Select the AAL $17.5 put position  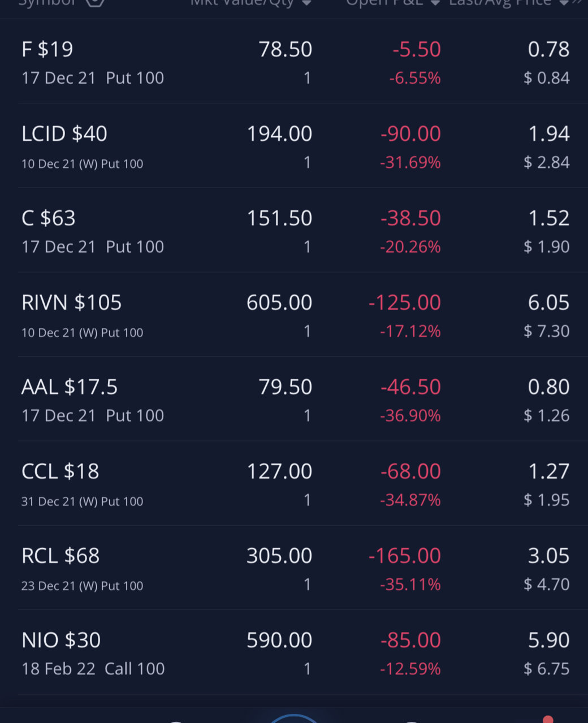pyautogui.click(x=294, y=399)
